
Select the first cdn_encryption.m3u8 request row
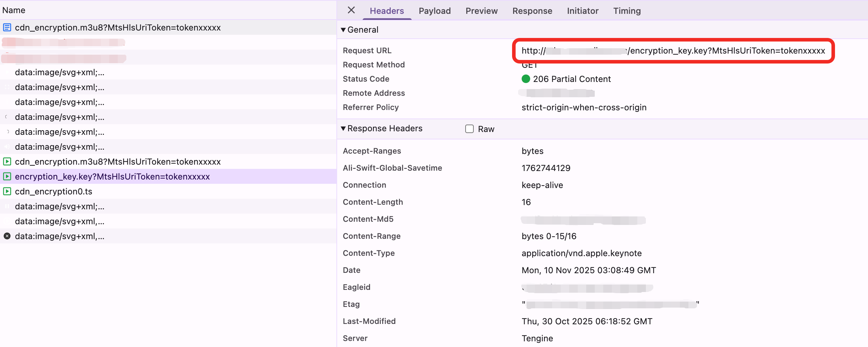pos(117,28)
